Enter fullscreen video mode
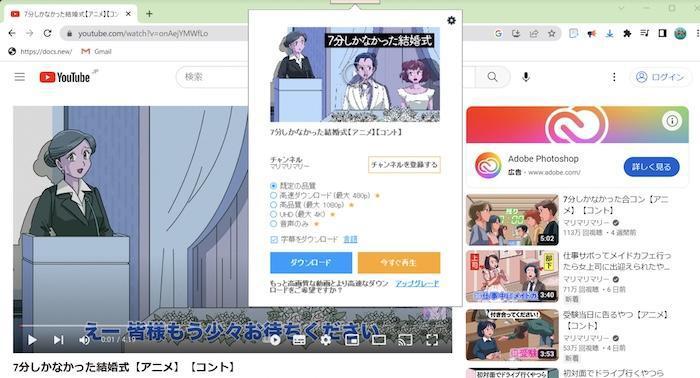700x378 pixels. 432,340
